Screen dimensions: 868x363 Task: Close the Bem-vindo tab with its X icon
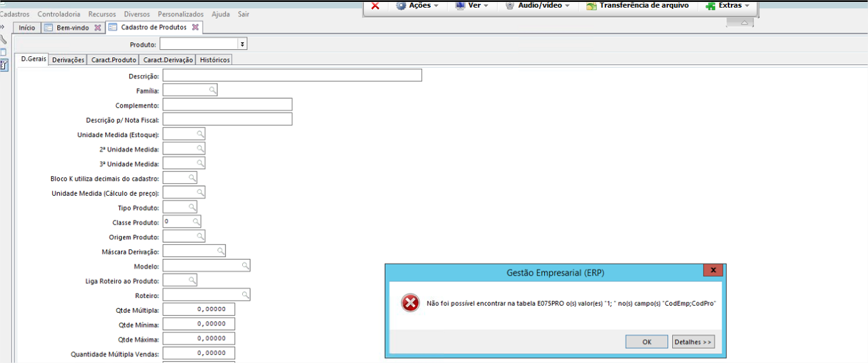(98, 27)
